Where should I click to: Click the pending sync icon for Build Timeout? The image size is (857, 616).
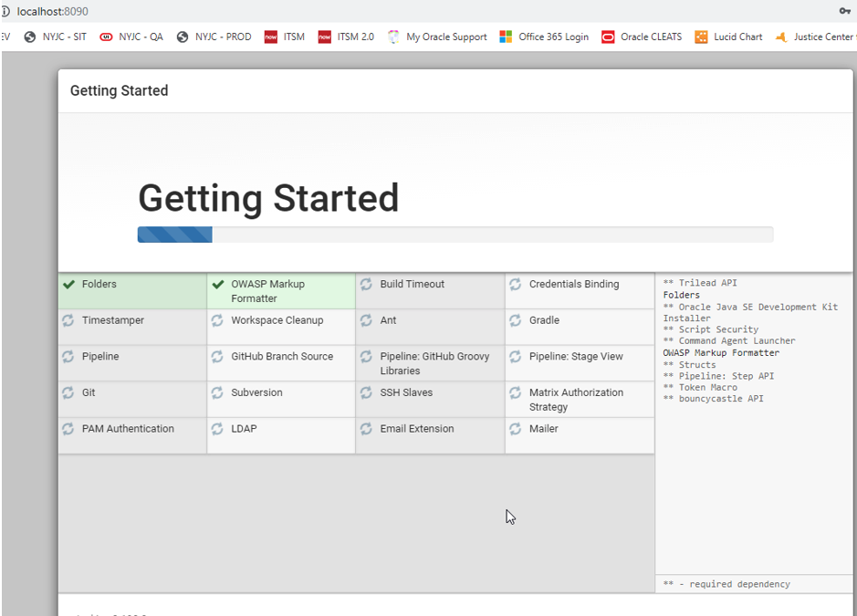point(366,284)
